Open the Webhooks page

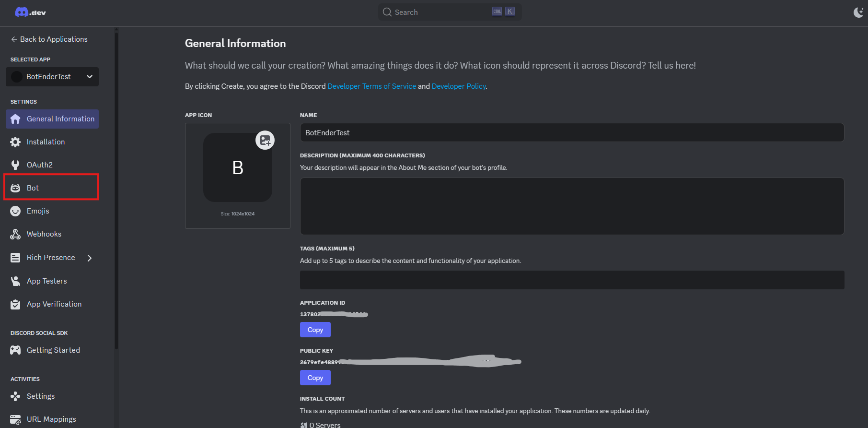point(52,234)
